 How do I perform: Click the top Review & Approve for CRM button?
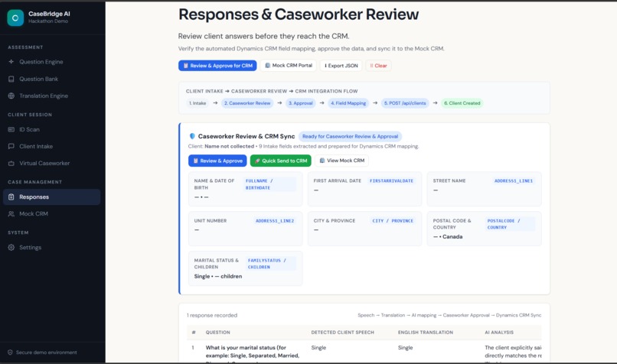coord(217,66)
